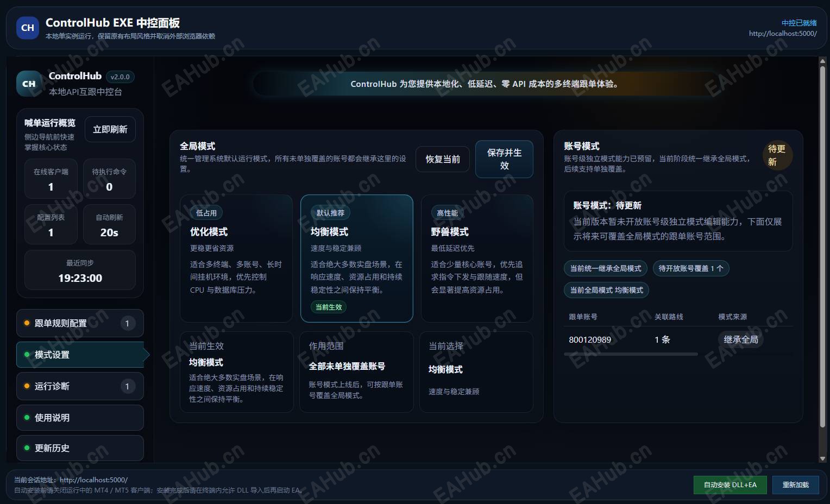The width and height of the screenshot is (830, 504).
Task: Open the localhost:5000 link in the top header
Action: pos(783,33)
